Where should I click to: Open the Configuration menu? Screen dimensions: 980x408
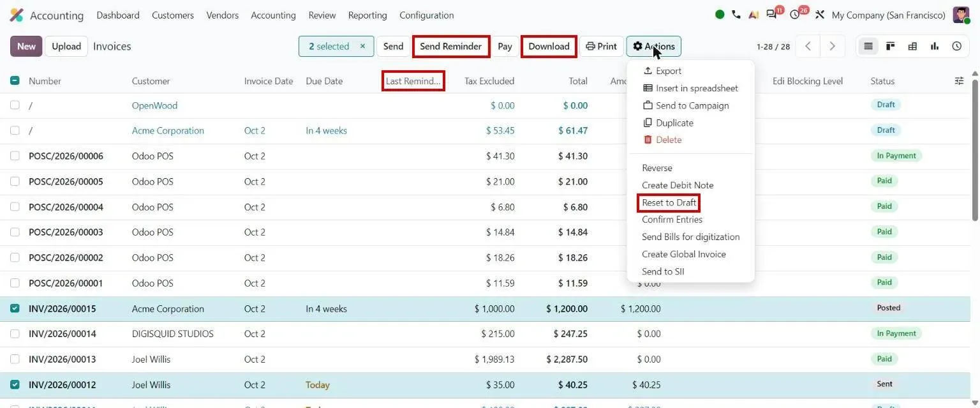427,15
